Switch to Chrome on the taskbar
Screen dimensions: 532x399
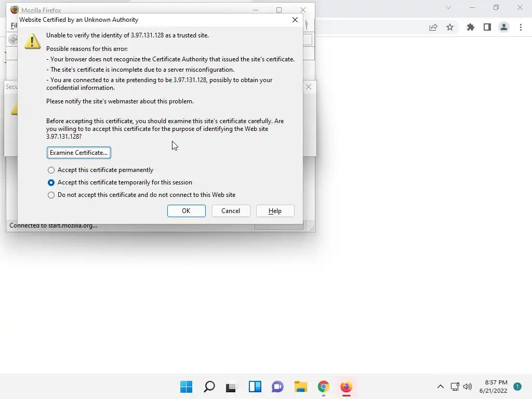tap(323, 387)
